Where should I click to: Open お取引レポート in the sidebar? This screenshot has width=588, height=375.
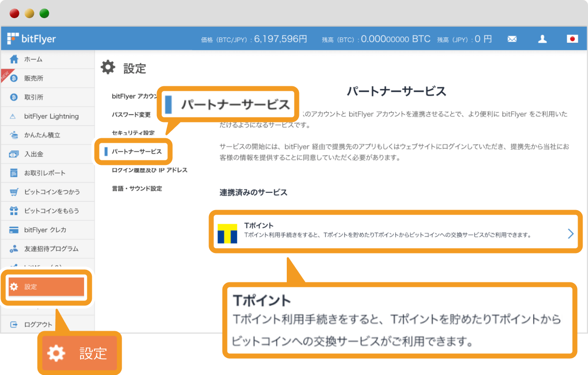(45, 173)
